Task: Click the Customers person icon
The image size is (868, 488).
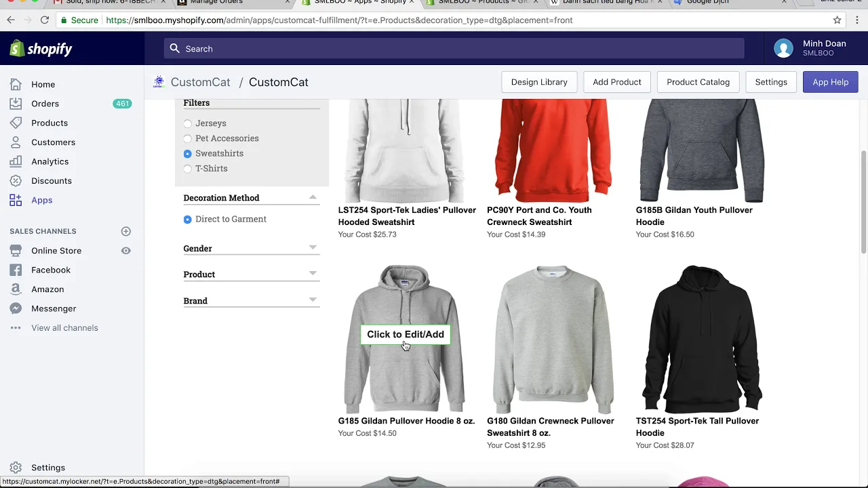Action: pos(16,142)
